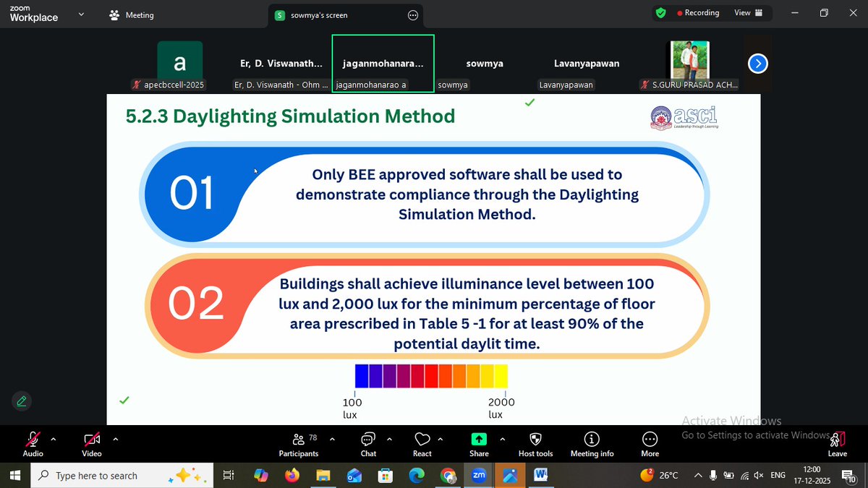Open Host tools shield
This screenshot has height=488, width=868.
535,443
